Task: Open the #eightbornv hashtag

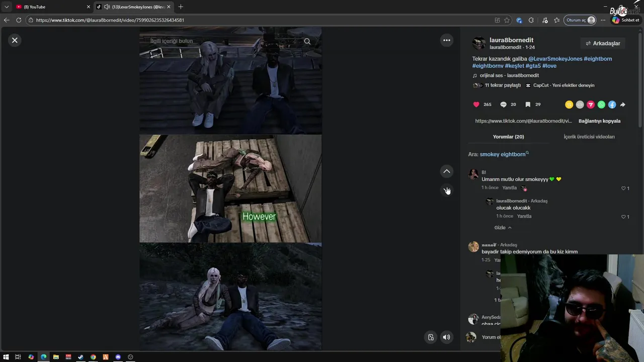Action: point(488,66)
